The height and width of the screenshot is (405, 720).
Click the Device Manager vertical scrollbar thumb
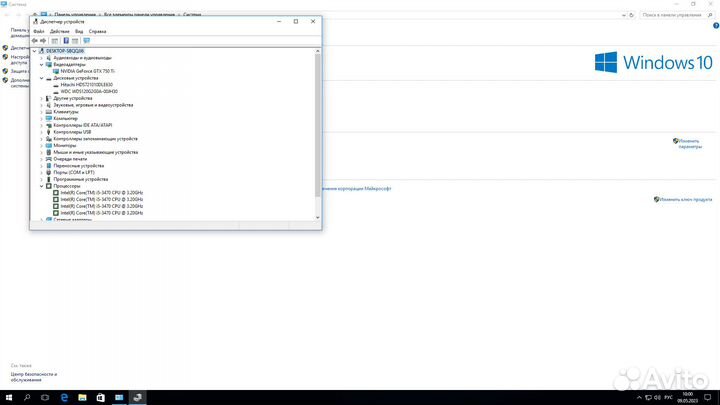[317, 126]
